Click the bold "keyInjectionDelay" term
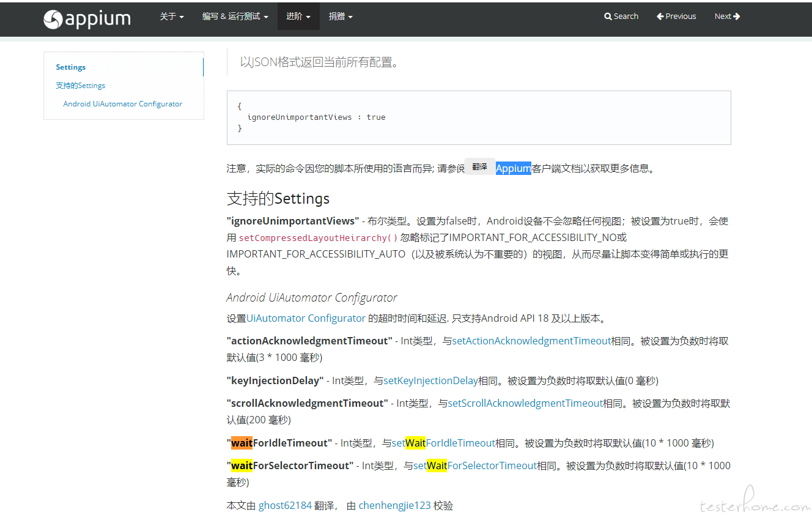Image resolution: width=812 pixels, height=523 pixels. click(x=275, y=380)
